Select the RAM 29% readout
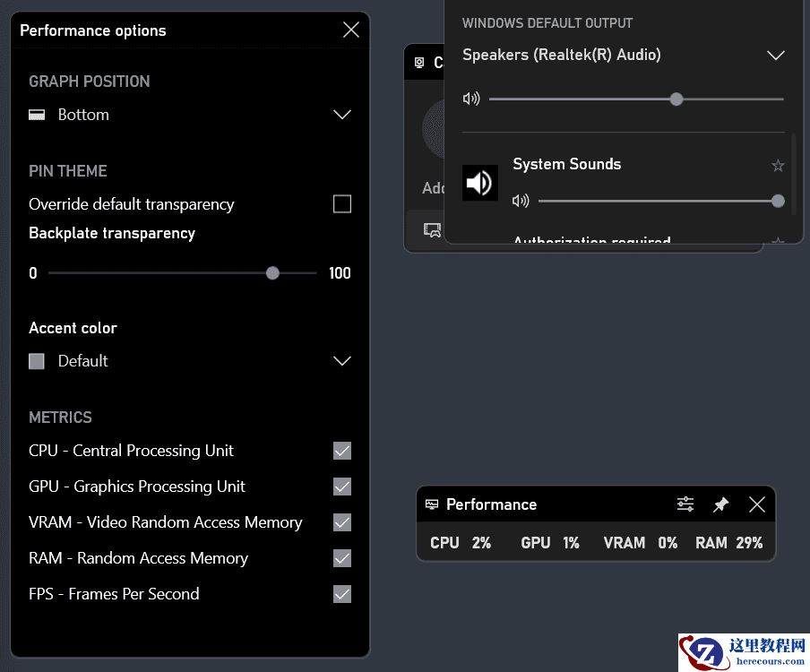This screenshot has width=810, height=672. click(x=728, y=543)
